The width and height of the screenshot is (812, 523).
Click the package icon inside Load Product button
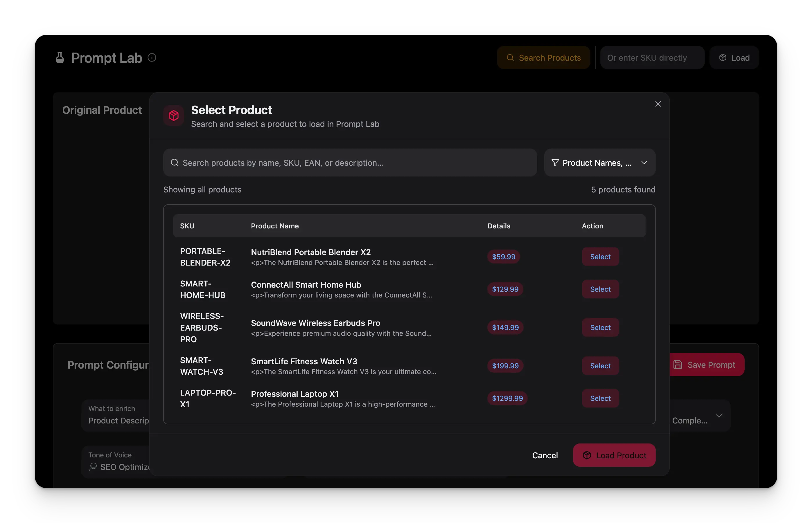coord(587,455)
